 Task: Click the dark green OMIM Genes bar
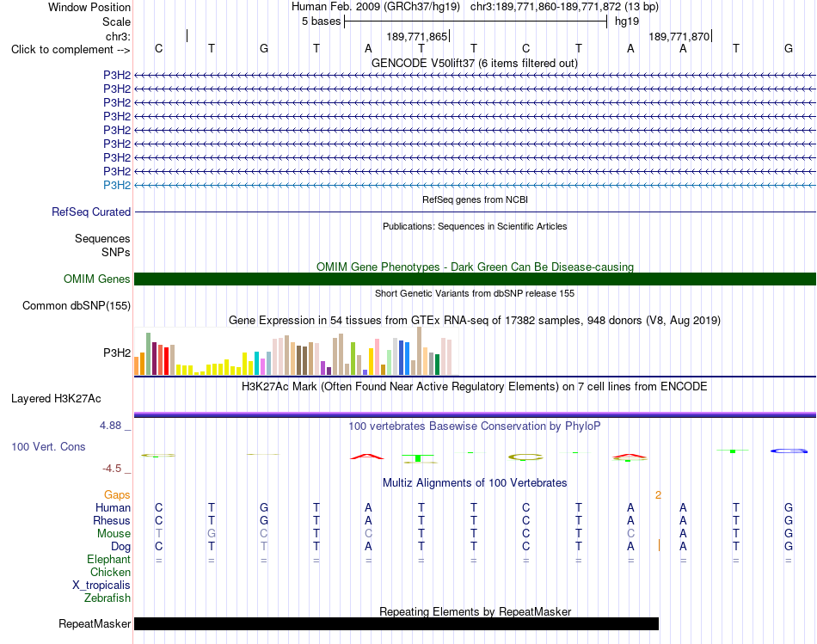(475, 279)
